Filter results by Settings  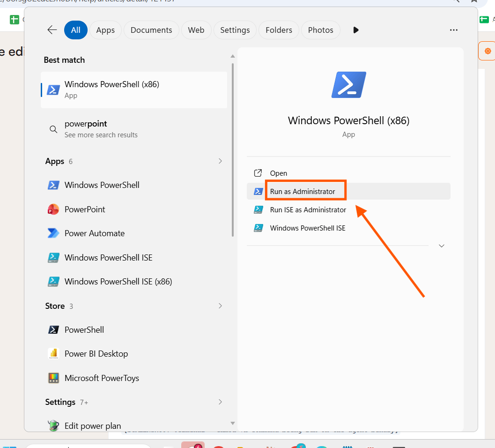click(235, 30)
